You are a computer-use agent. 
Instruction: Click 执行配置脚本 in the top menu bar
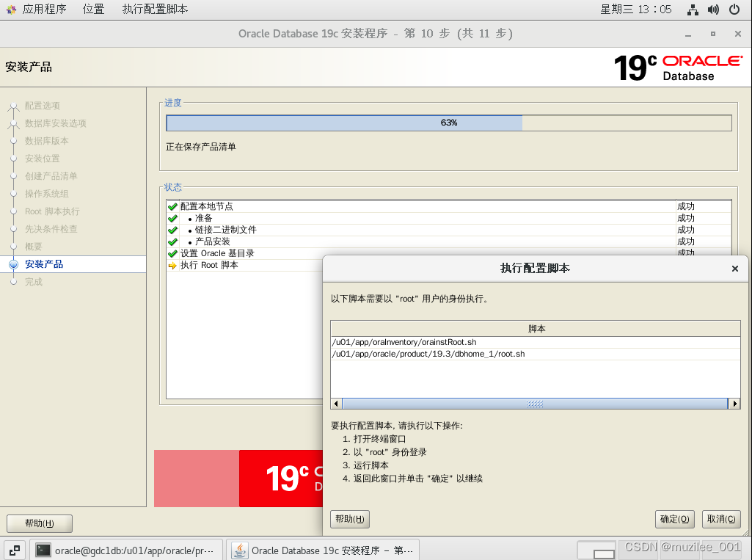coord(155,10)
